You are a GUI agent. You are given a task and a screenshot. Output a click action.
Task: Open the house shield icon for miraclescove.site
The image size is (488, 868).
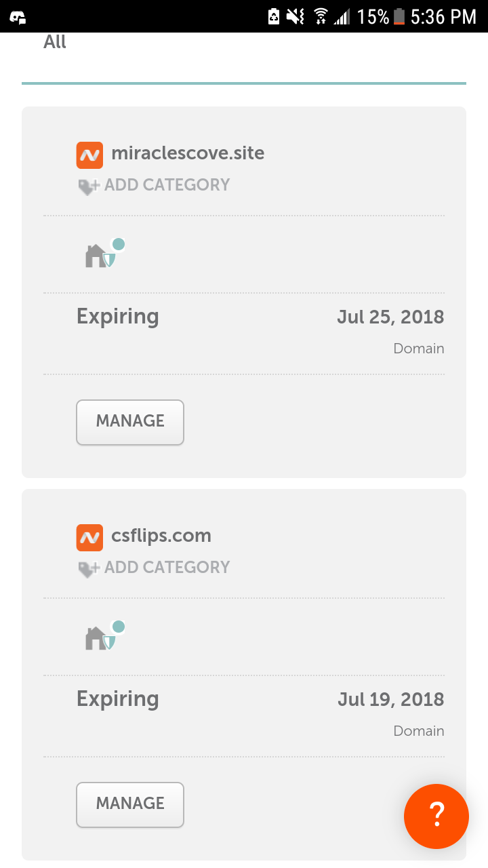click(x=105, y=253)
